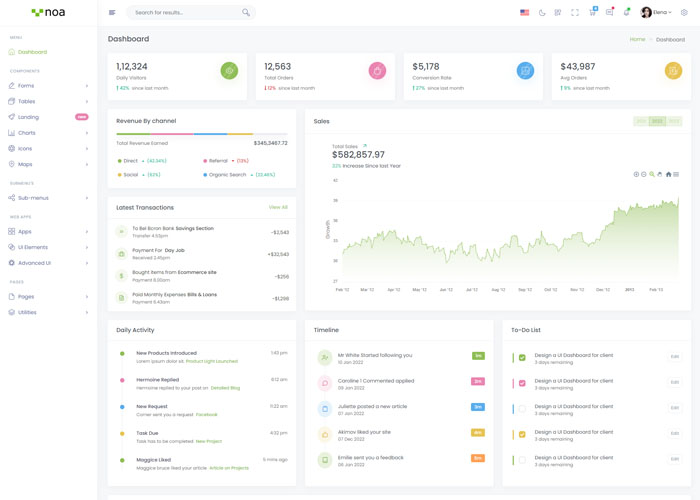700x500 pixels.
Task: Click Edit on the first to-do item
Action: (x=674, y=356)
